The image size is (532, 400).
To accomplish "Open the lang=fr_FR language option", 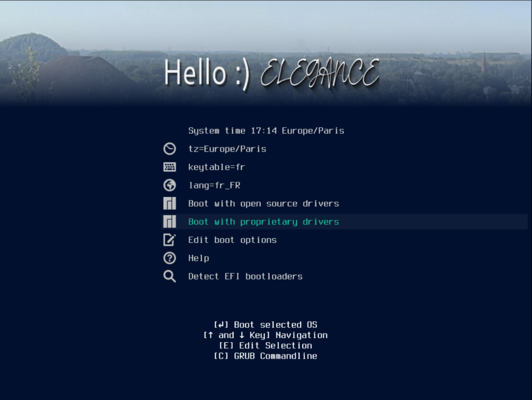I will tap(214, 185).
